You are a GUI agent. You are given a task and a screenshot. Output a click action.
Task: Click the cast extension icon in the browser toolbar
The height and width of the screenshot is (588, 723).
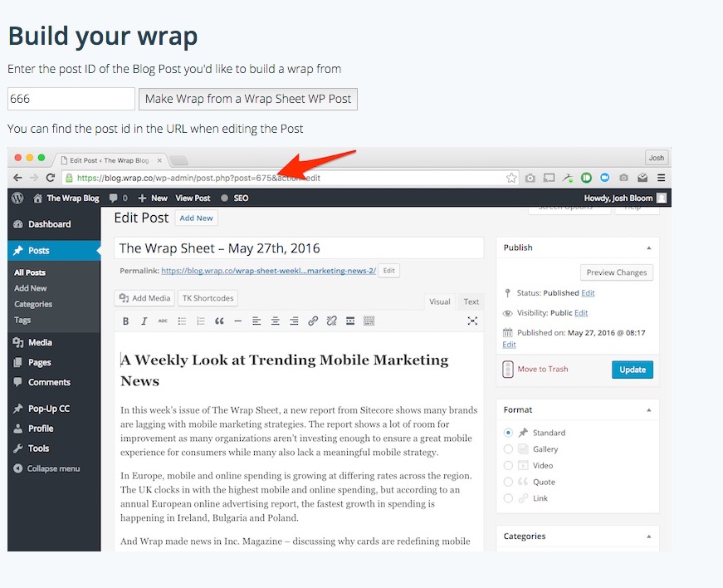(549, 178)
